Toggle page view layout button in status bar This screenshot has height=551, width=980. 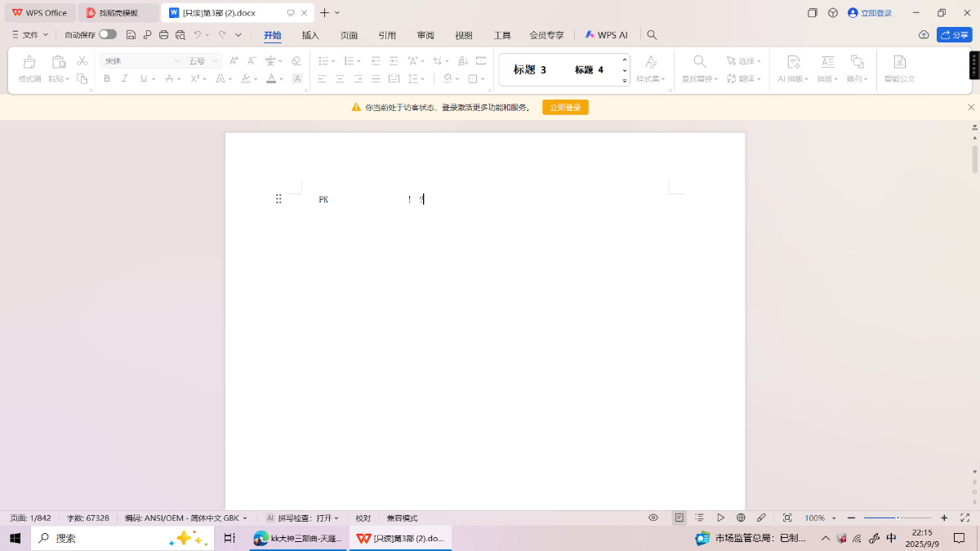pyautogui.click(x=679, y=518)
